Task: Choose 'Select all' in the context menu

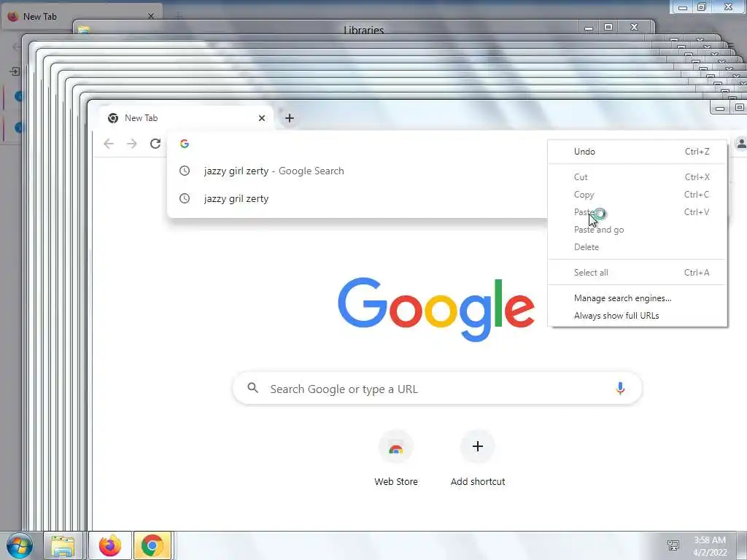Action: [638, 273]
